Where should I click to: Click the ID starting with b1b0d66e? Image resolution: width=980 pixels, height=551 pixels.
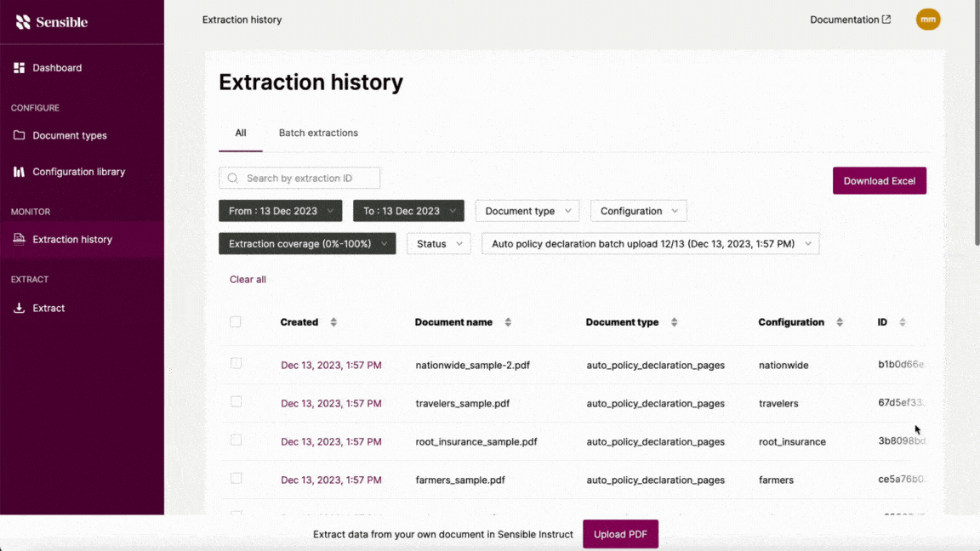[x=901, y=364]
